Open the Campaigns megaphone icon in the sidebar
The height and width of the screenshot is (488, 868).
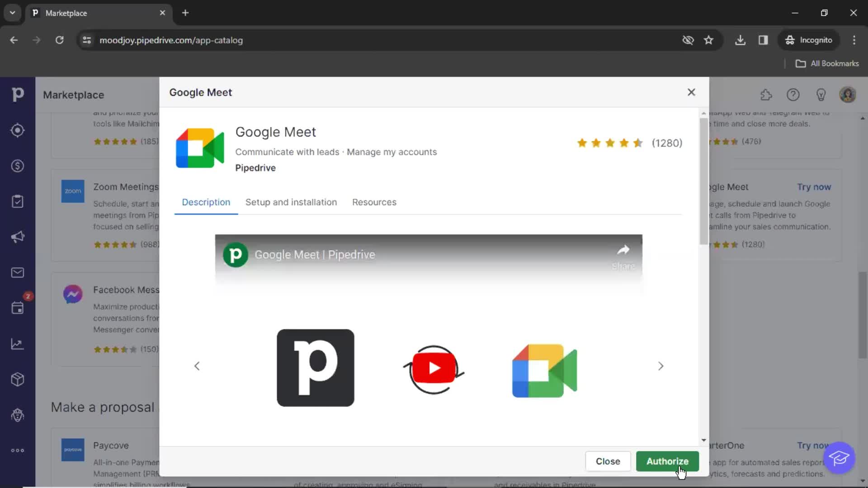18,237
